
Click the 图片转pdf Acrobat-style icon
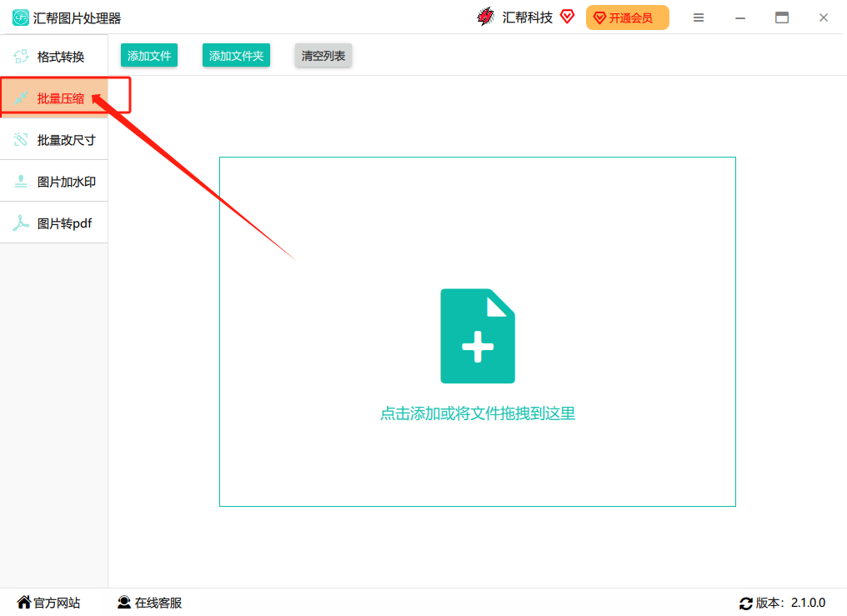21,223
